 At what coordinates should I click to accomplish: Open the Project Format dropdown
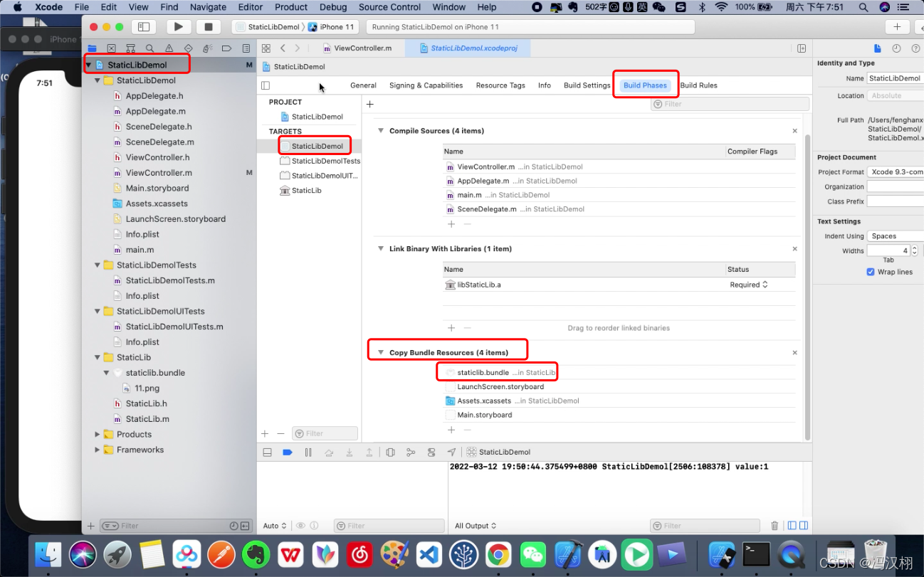895,172
